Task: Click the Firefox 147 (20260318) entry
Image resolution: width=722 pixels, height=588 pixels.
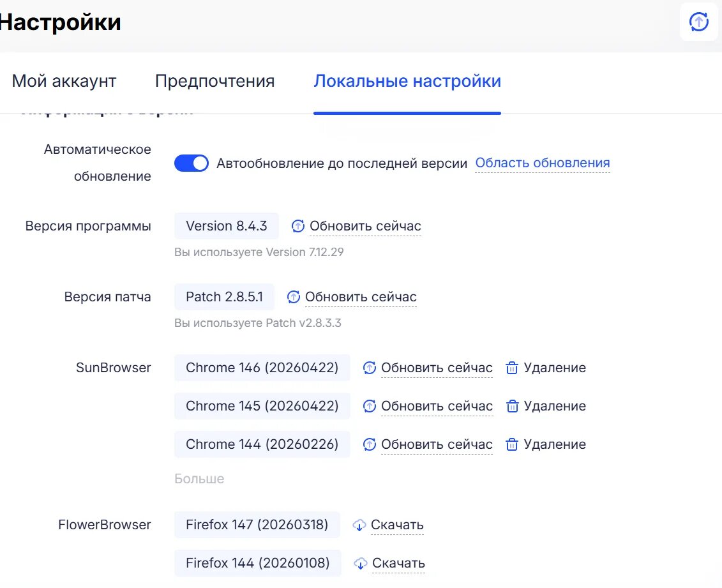Action: pos(257,525)
